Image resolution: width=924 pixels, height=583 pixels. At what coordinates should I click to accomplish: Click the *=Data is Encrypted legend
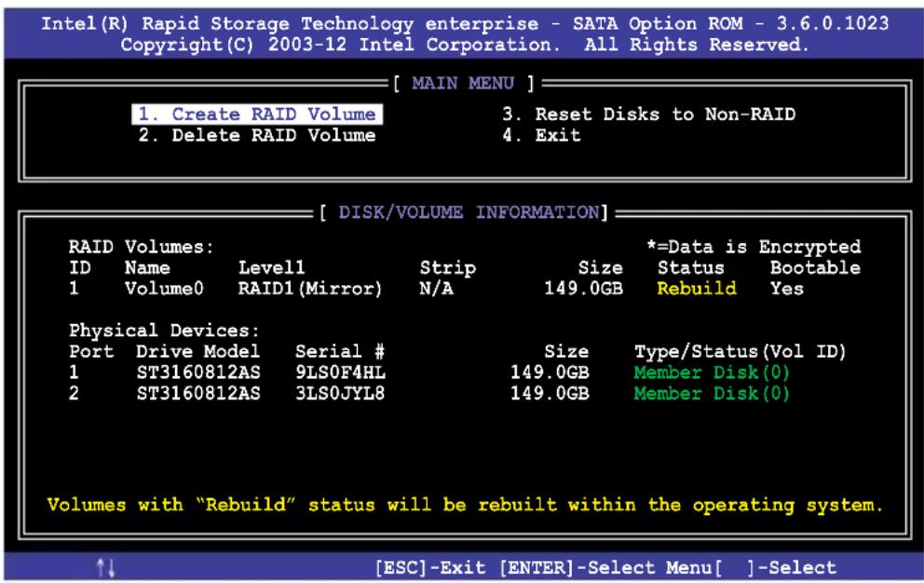(x=754, y=247)
